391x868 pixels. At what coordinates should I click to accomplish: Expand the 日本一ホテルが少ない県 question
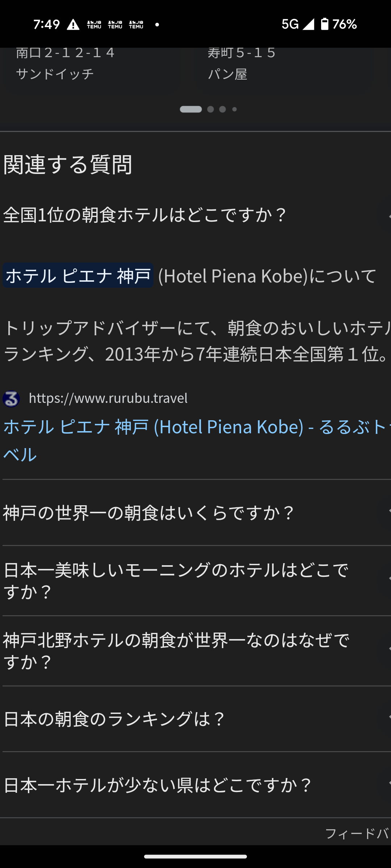(386, 784)
